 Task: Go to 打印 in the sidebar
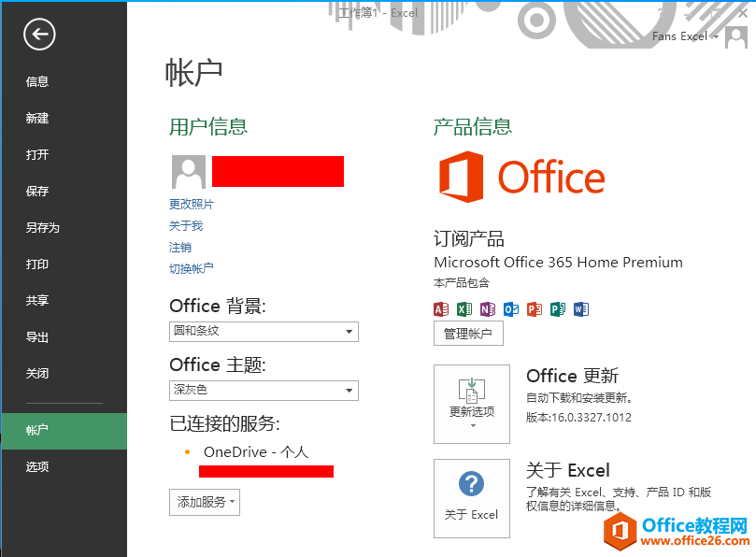click(37, 264)
